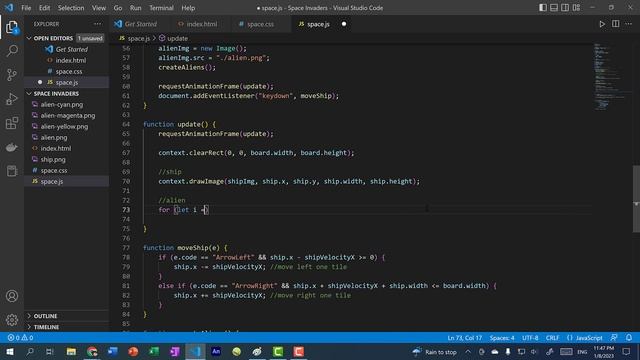Open the Docker view in activity bar
The width and height of the screenshot is (640, 360).
click(x=12, y=147)
